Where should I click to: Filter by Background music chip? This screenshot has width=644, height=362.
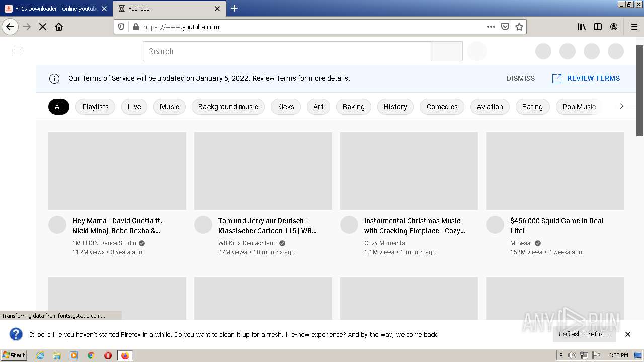[x=228, y=107]
